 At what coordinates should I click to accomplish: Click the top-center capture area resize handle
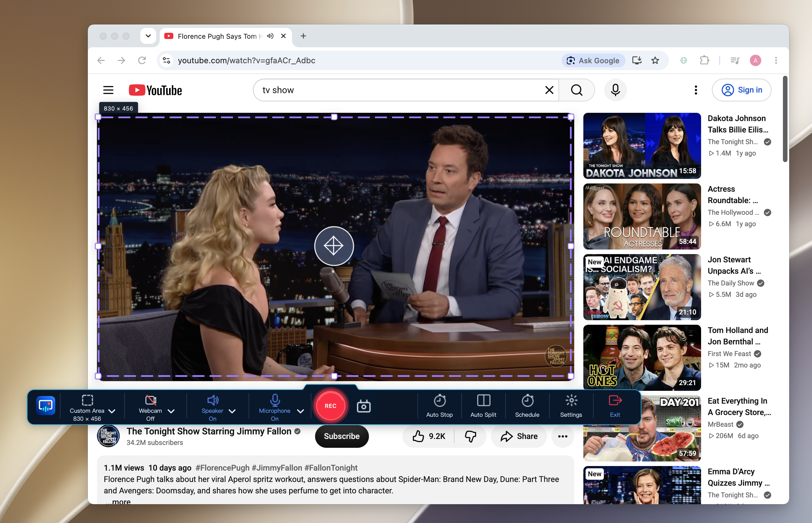coord(334,117)
